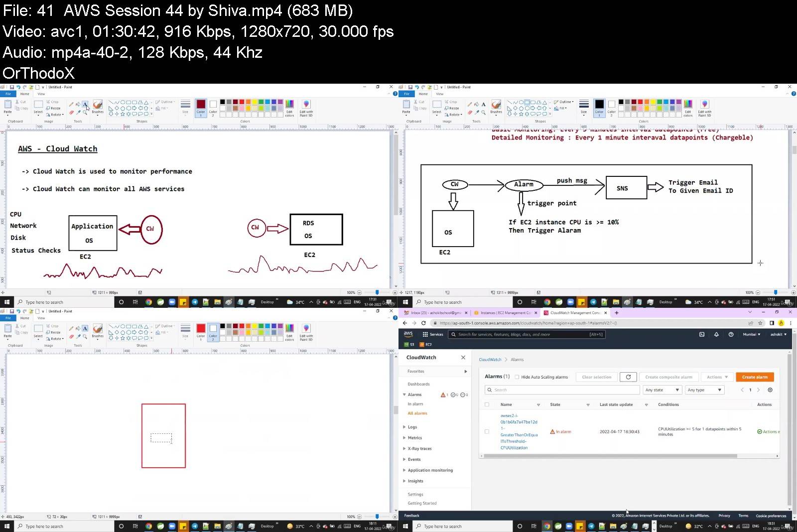Tick the checkbox for the awsec2 CPUUtilization alarm
This screenshot has height=532, width=797.
(x=487, y=431)
